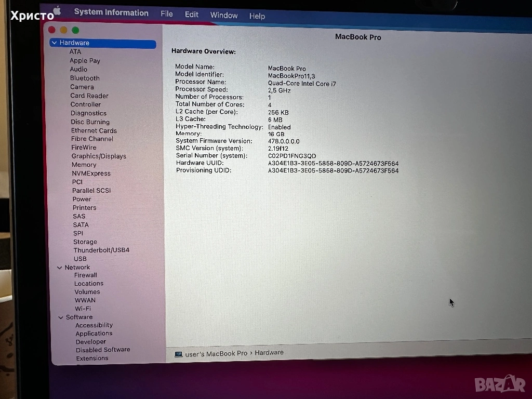Collapse the Software section in sidebar
Viewport: 532px width, 399px height.
[61, 317]
